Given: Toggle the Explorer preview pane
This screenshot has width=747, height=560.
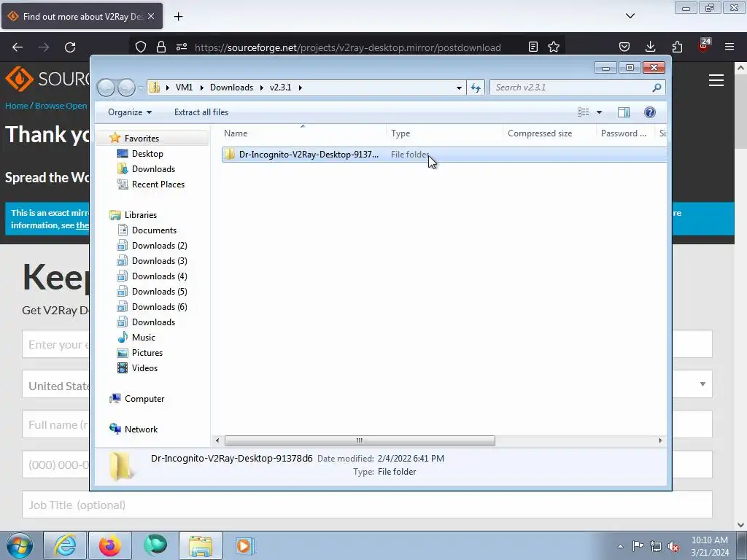Looking at the screenshot, I should click(x=623, y=112).
